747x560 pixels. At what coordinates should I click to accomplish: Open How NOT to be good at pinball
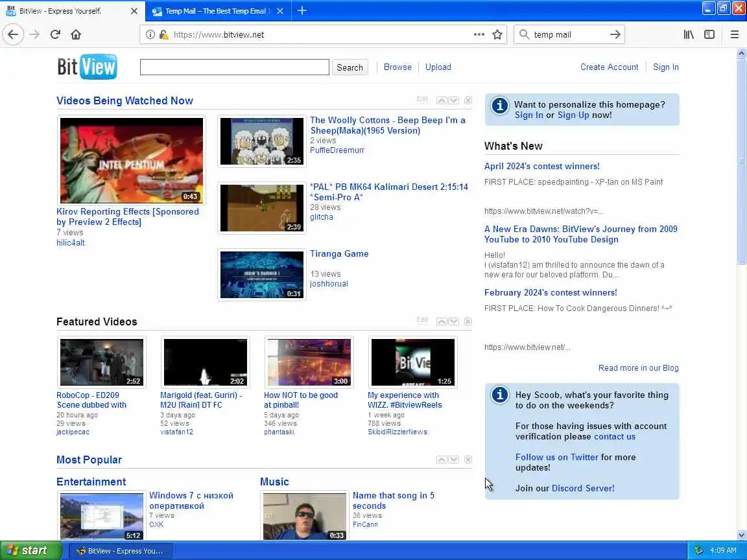[x=301, y=400]
